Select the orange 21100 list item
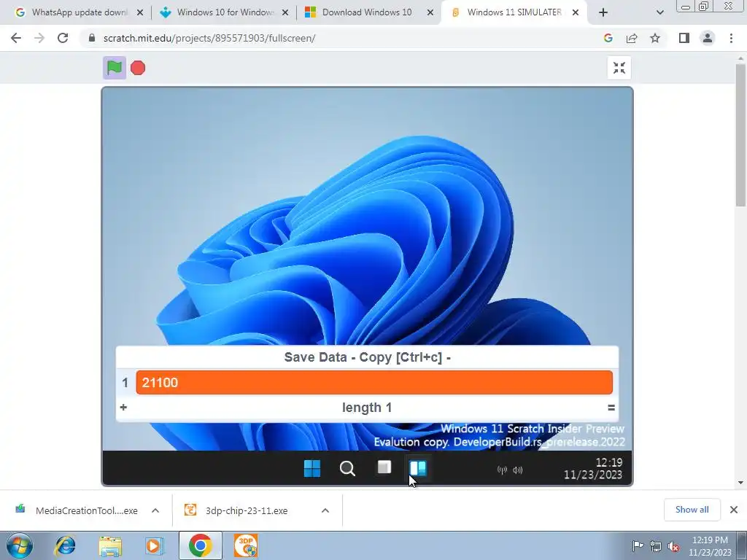Viewport: 747px width, 560px height. (x=374, y=382)
